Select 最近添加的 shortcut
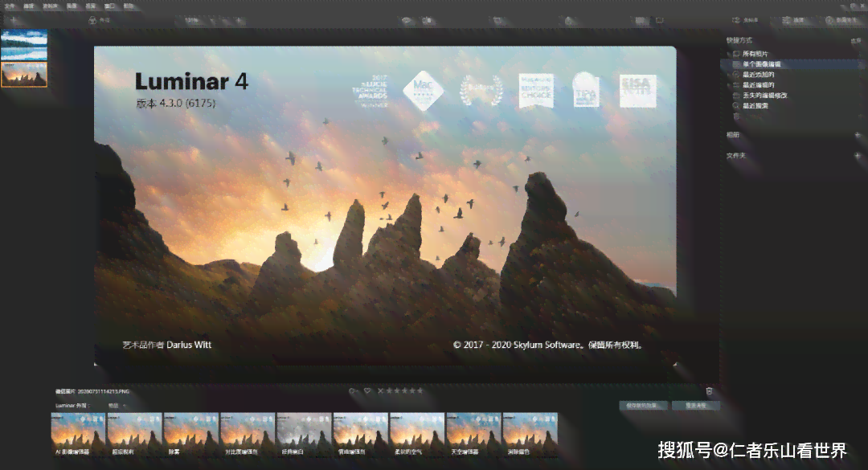The image size is (868, 470). [x=759, y=74]
